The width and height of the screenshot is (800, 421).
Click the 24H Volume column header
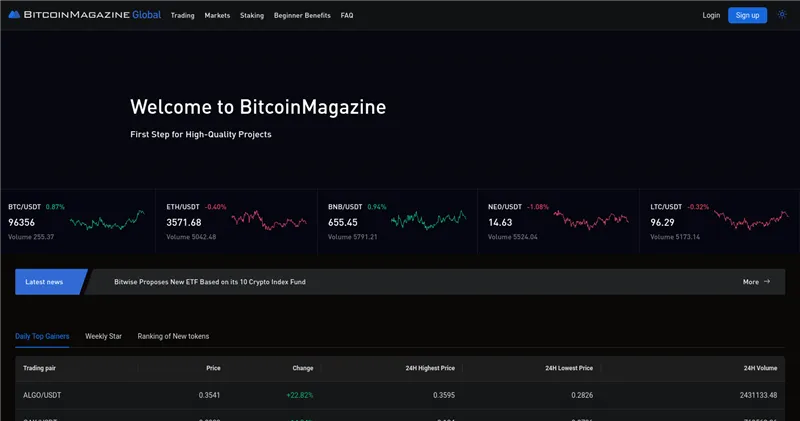(x=760, y=368)
